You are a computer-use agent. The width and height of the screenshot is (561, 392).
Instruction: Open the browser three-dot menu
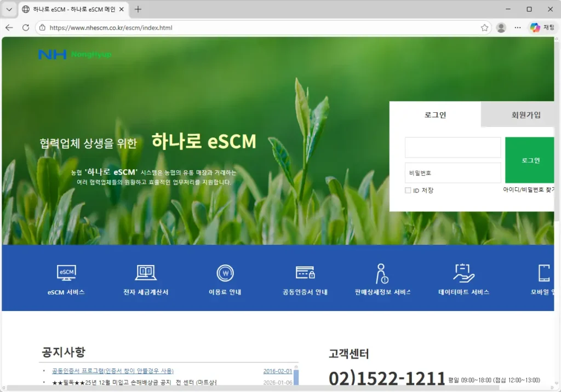517,27
